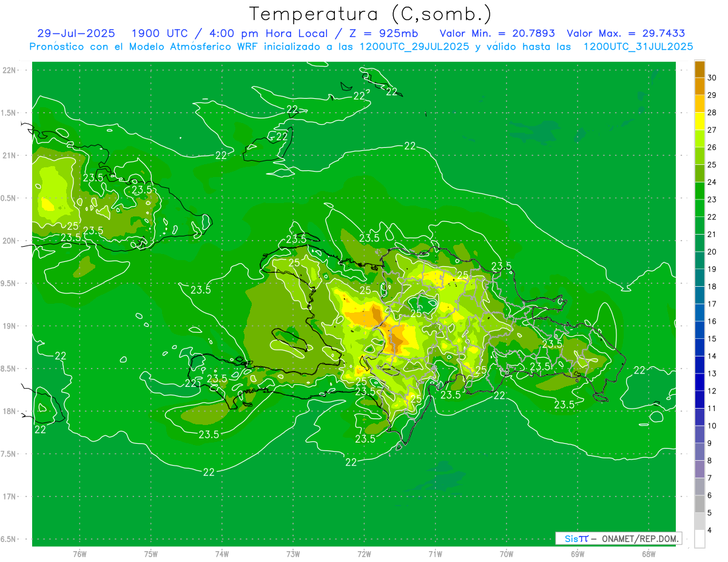Click the yellow swatch between legend 27 and 28
The height and width of the screenshot is (562, 728).
[x=699, y=121]
